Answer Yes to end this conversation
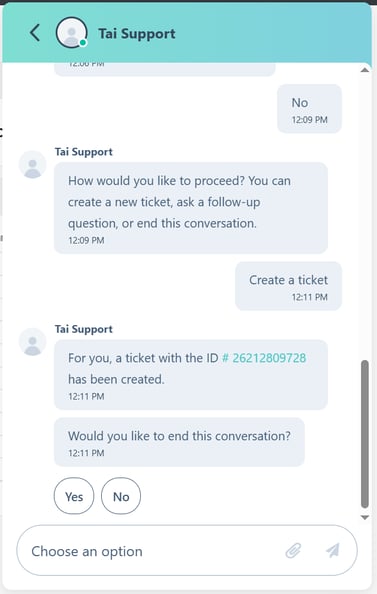 74,496
